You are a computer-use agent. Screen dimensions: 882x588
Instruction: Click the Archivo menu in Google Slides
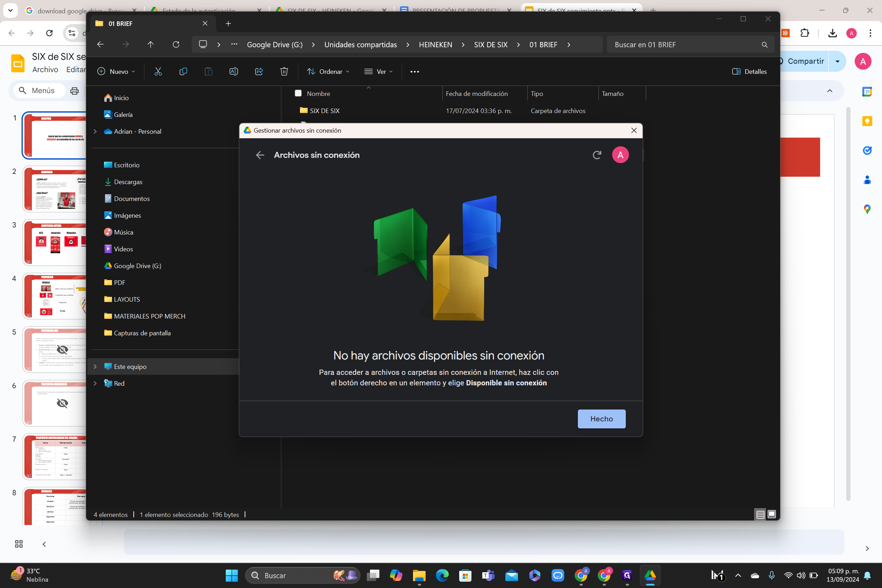coord(45,70)
